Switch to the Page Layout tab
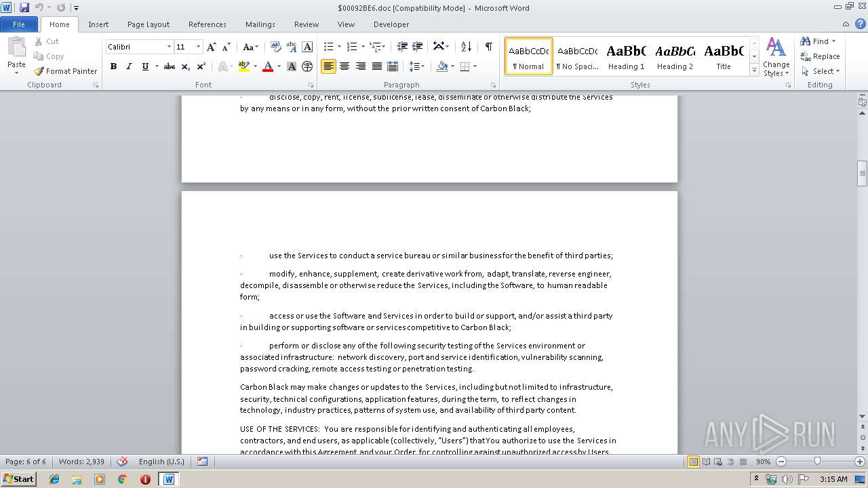This screenshot has width=868, height=488. (x=149, y=24)
